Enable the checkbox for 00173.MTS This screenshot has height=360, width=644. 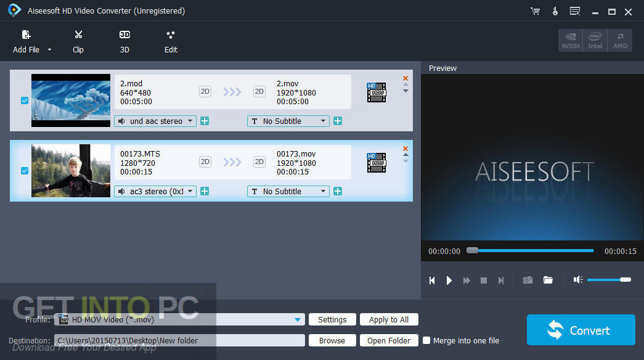24,171
